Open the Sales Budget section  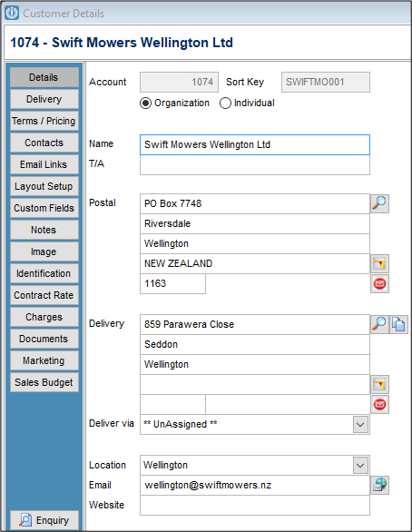point(44,382)
